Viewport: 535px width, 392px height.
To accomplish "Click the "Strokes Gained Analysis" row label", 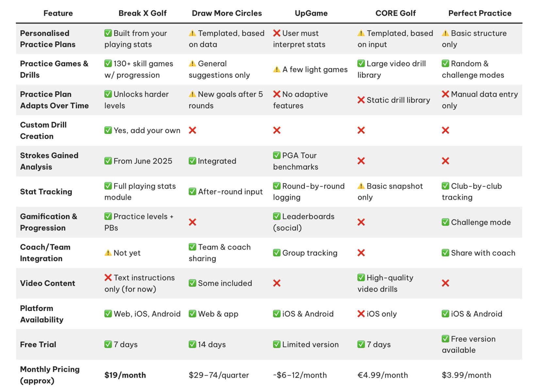I will (49, 161).
